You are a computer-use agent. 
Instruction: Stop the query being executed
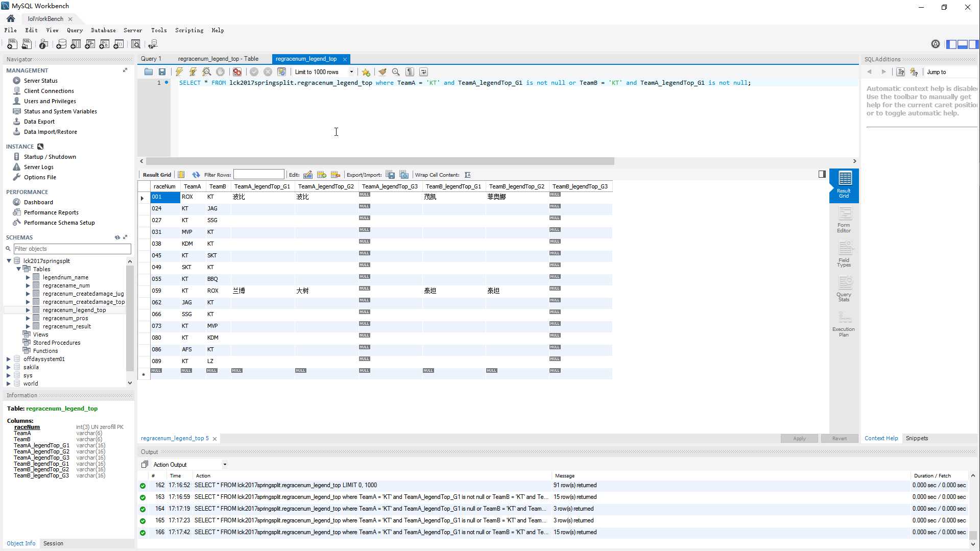coord(220,72)
